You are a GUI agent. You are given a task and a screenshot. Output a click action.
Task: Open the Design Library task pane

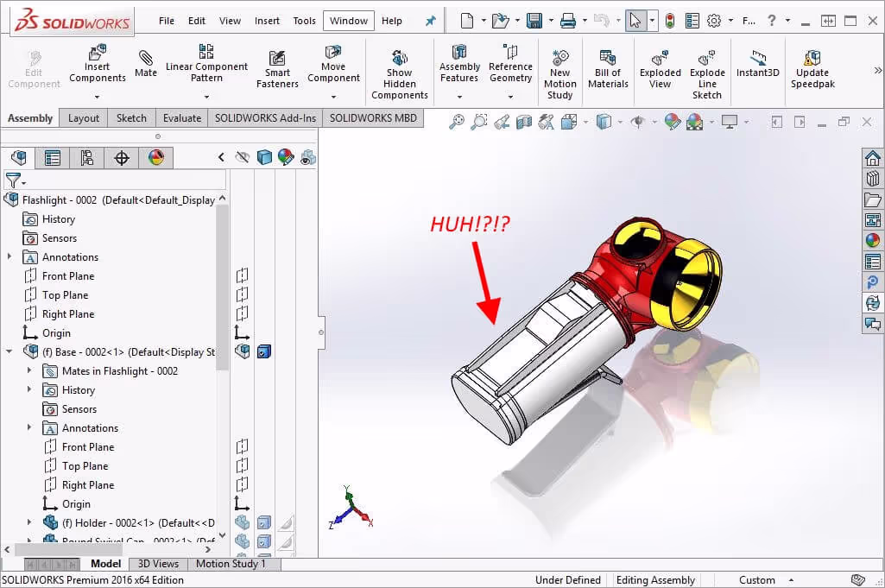click(873, 179)
